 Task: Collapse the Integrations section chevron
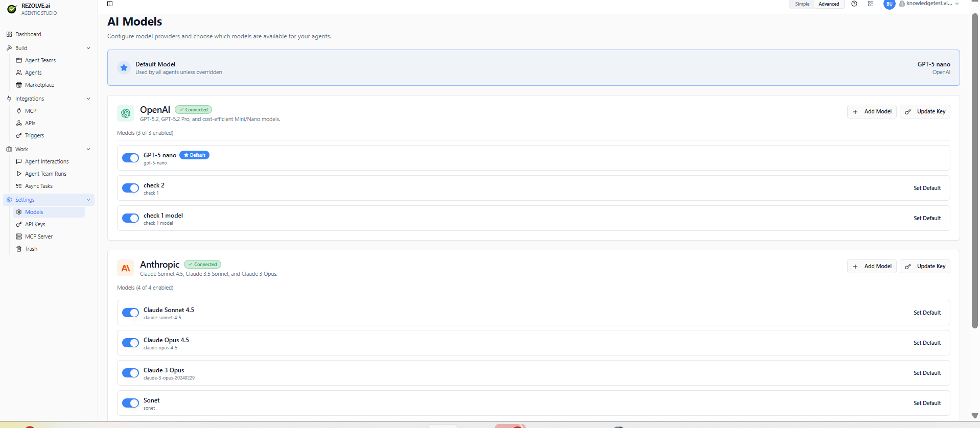pos(88,99)
